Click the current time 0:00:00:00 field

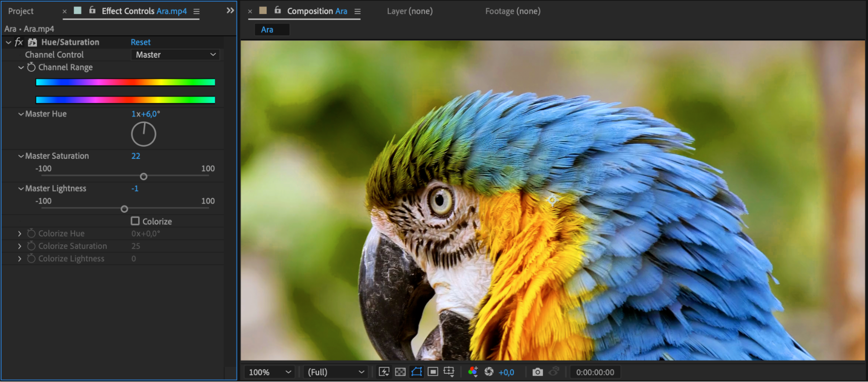click(595, 372)
